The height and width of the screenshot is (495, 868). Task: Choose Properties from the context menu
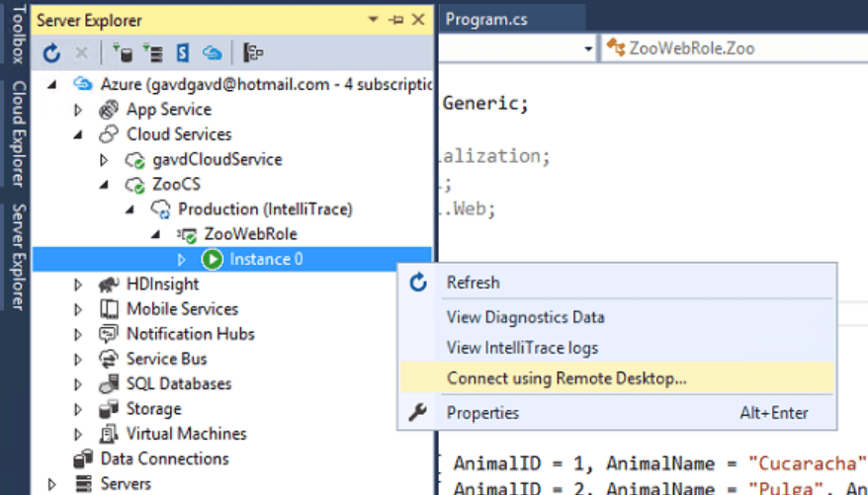pos(618,413)
